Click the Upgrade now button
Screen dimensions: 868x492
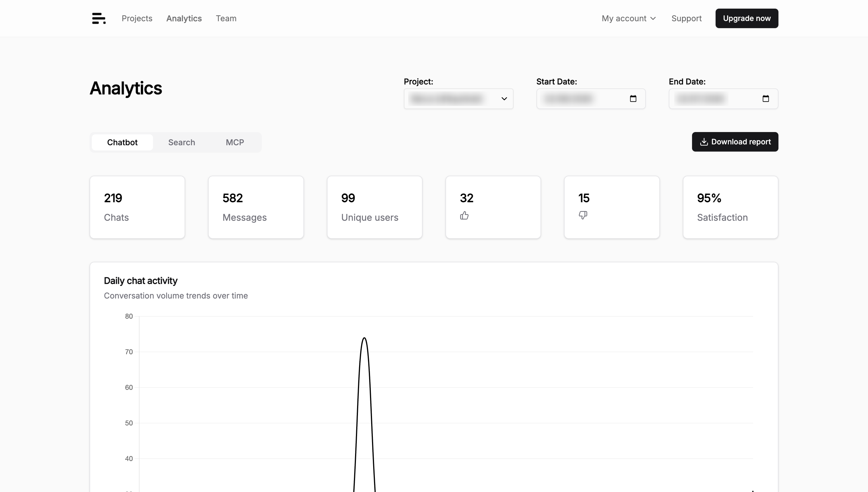click(x=746, y=18)
